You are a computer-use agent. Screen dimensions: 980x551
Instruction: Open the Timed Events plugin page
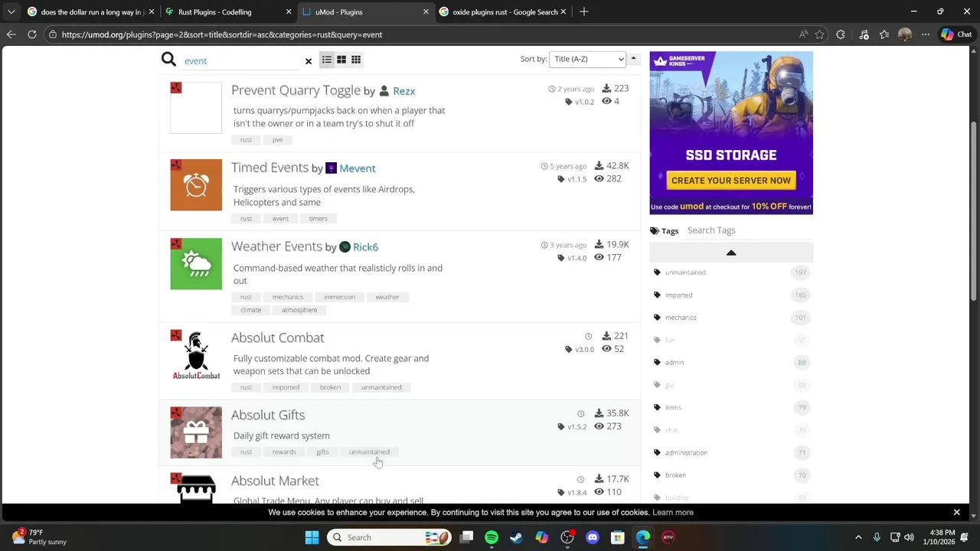[x=269, y=168]
